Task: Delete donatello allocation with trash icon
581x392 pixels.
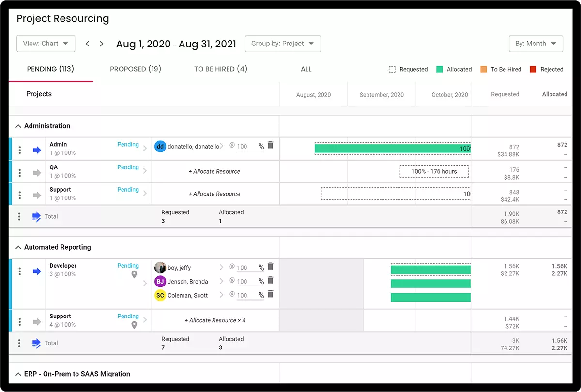Action: (271, 145)
